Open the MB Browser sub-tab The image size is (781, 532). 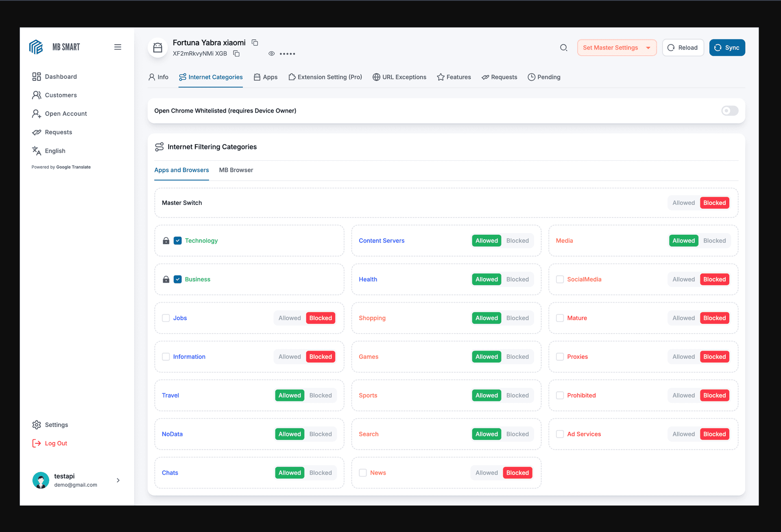[x=236, y=170]
